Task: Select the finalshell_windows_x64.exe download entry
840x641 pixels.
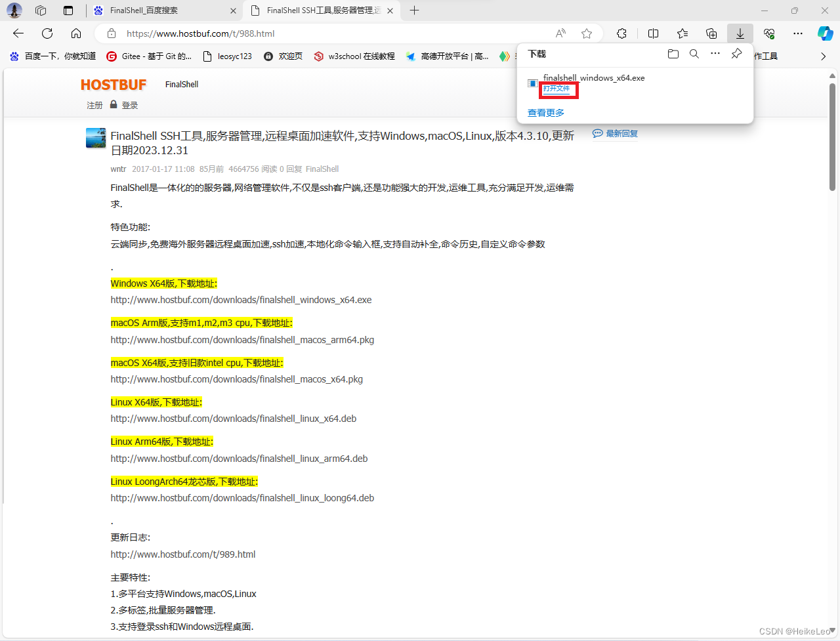Action: click(635, 83)
